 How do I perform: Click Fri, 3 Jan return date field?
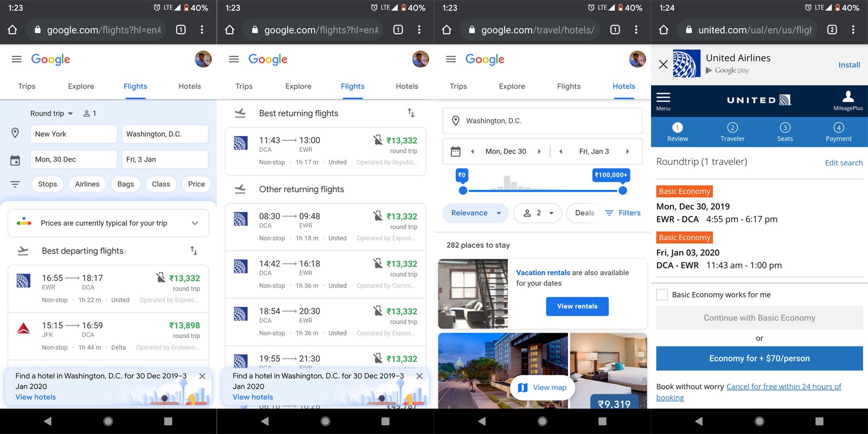click(x=165, y=159)
